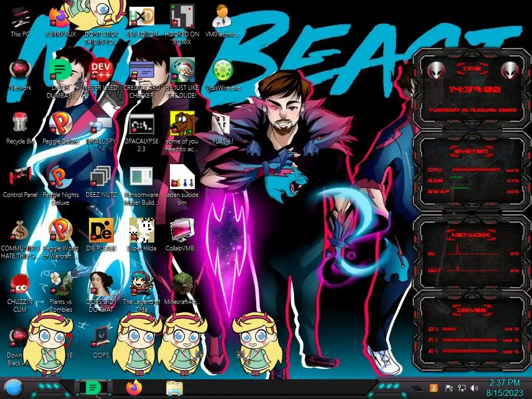Click the TIME widget header
Image resolution: width=532 pixels, height=399 pixels.
tap(472, 69)
